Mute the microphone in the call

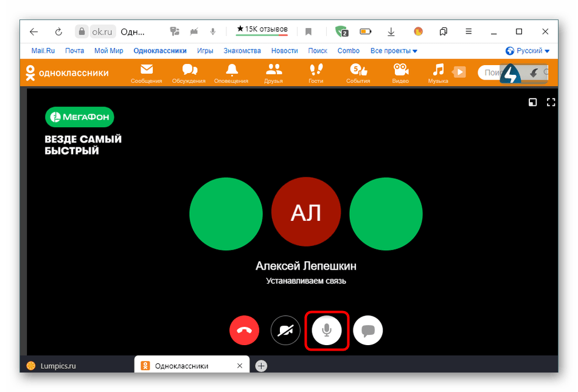(x=327, y=331)
